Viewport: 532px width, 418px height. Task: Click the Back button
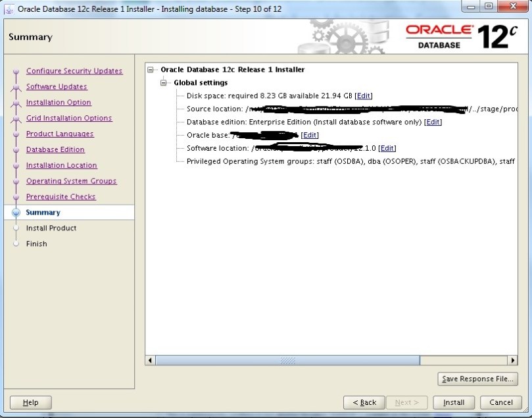point(364,402)
